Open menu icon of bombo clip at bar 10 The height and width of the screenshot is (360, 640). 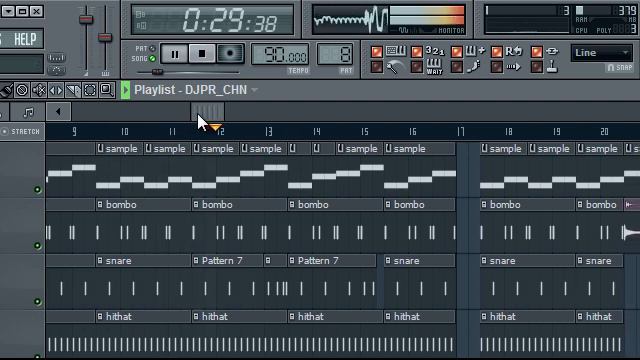coord(100,204)
